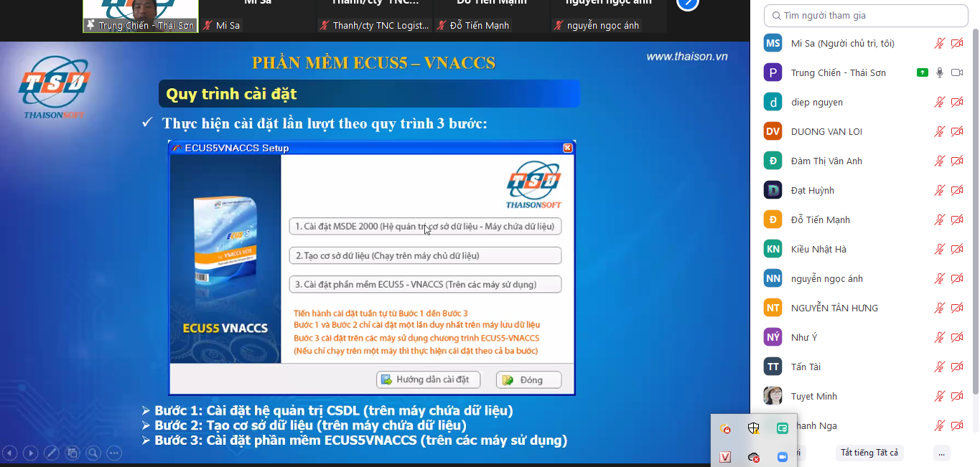
Task: Select participant name 'Tấn Tài'
Action: click(806, 367)
